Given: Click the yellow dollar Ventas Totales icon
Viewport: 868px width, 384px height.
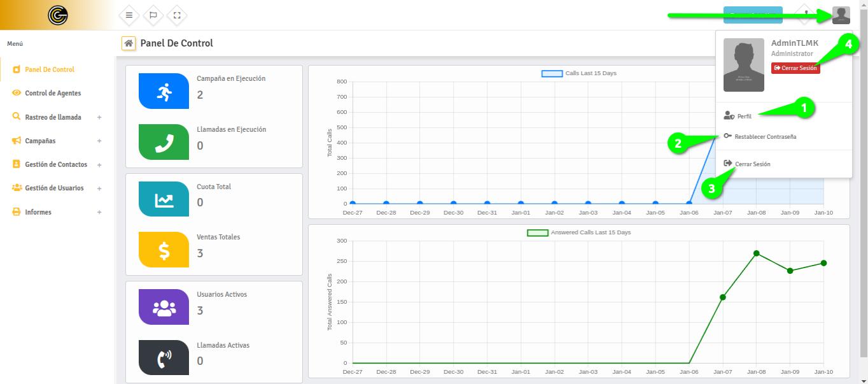Looking at the screenshot, I should pyautogui.click(x=164, y=250).
